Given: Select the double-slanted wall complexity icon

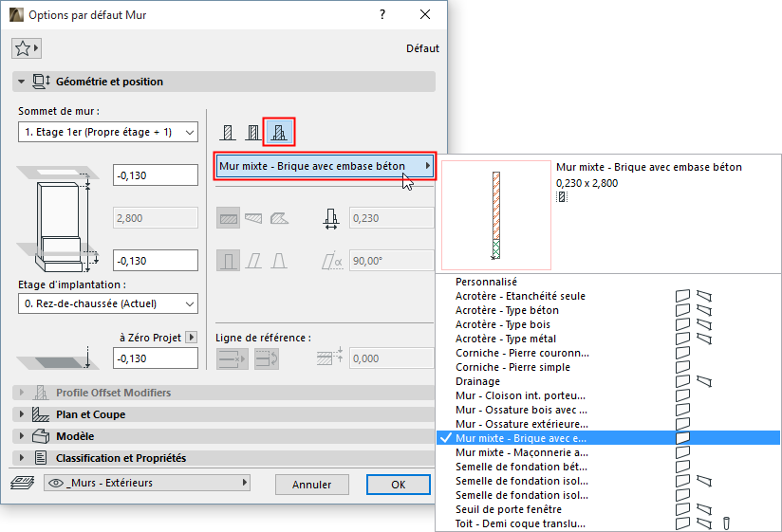Looking at the screenshot, I should coord(279,261).
